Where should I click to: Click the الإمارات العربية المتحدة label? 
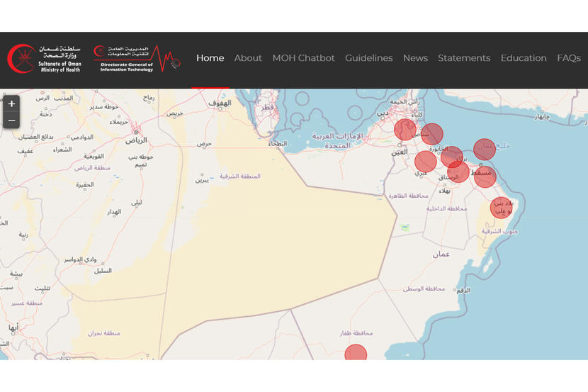coord(337,140)
